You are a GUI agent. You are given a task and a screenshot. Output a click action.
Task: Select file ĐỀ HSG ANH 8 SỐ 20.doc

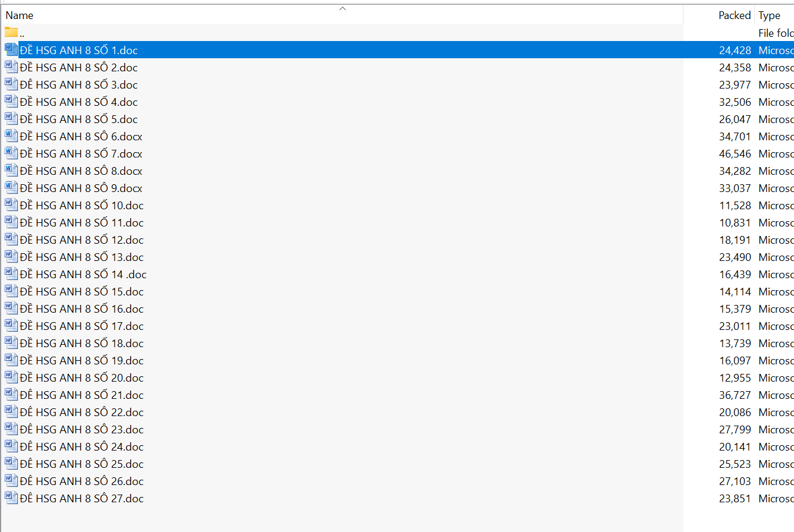81,378
